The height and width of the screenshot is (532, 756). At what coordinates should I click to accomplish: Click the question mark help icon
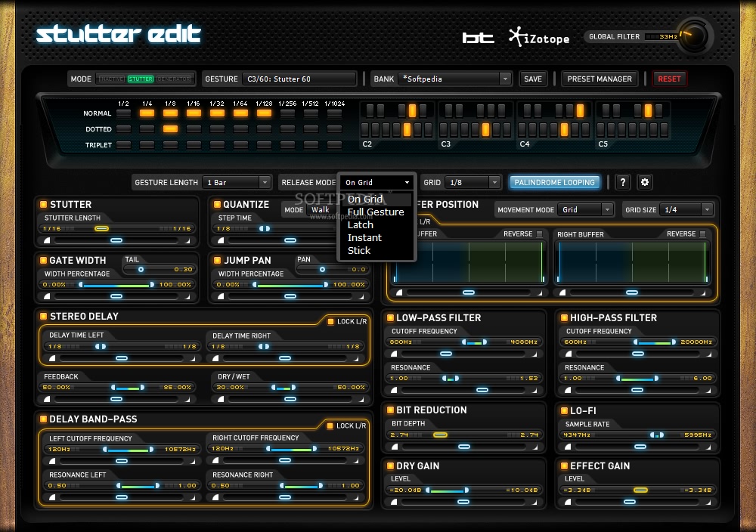[x=622, y=182]
